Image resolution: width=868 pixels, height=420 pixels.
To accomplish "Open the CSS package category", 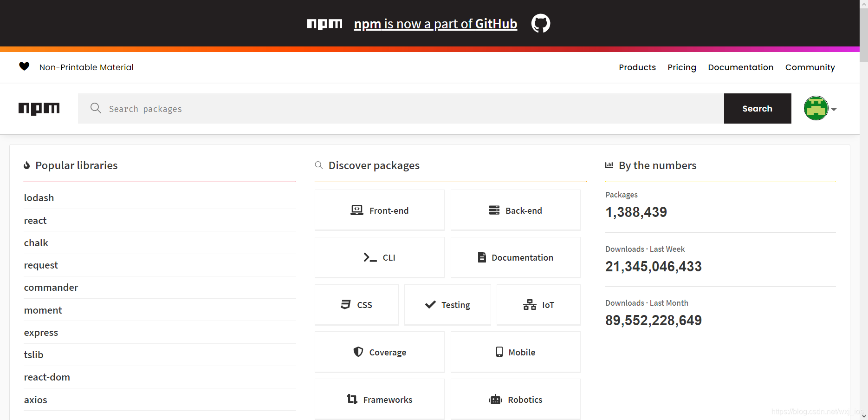I will 356,305.
